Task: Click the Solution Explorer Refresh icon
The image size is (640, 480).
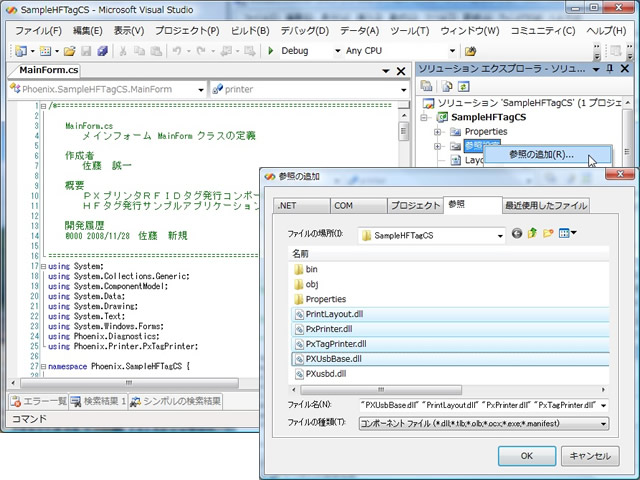Action: (463, 86)
